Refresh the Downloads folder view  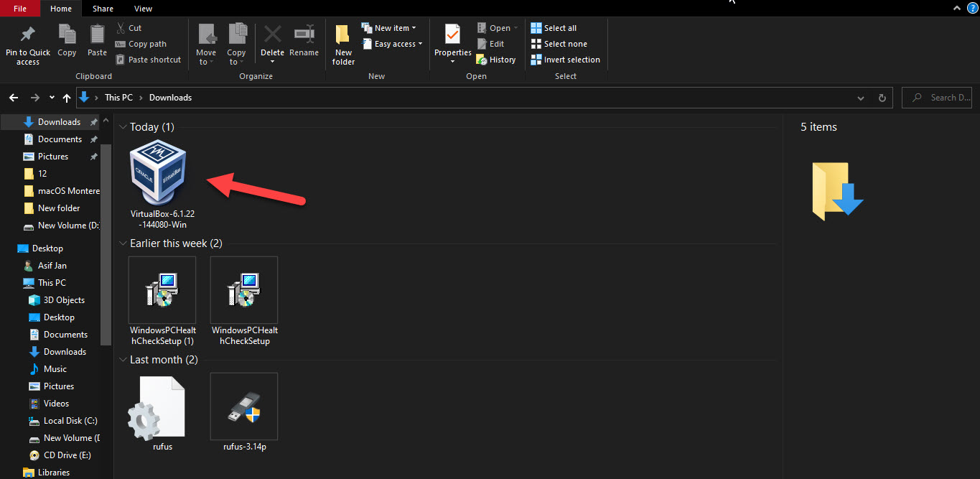(x=882, y=98)
